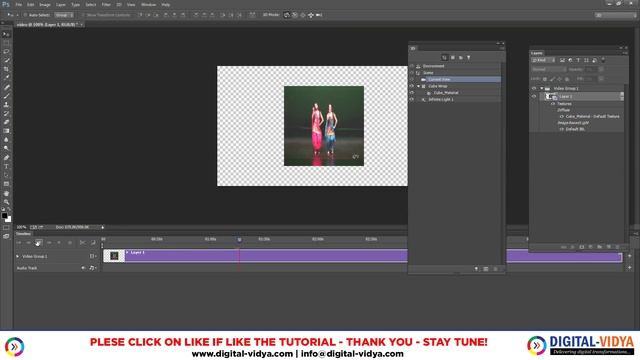Select the Quick Selection tool
Screen dimensions: 640x360
click(x=6, y=60)
